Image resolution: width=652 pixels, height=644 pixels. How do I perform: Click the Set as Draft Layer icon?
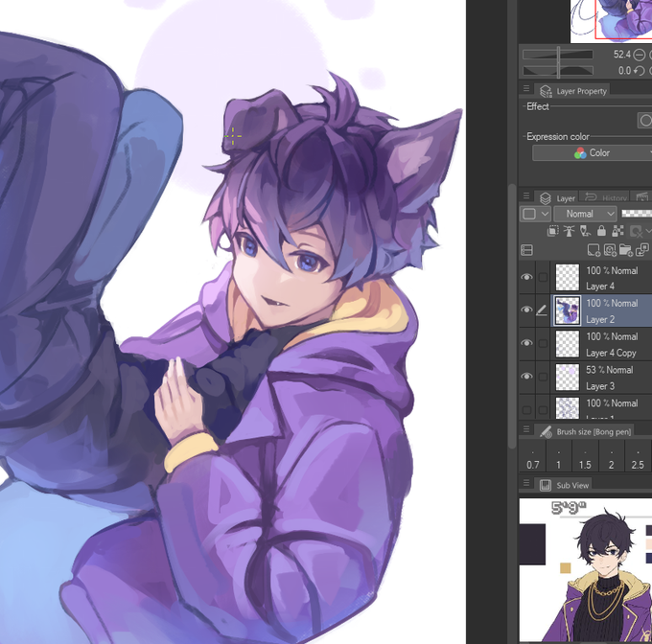click(585, 231)
